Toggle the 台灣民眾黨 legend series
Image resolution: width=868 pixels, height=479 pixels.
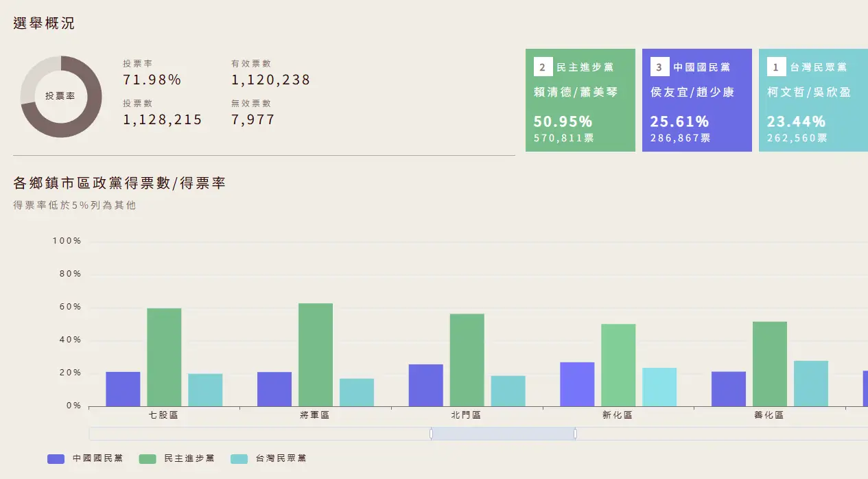(x=268, y=458)
